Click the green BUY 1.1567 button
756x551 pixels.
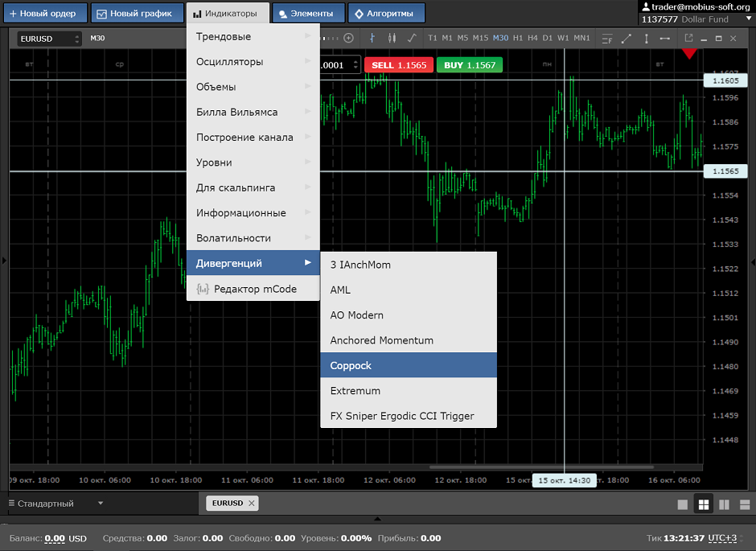(x=470, y=65)
